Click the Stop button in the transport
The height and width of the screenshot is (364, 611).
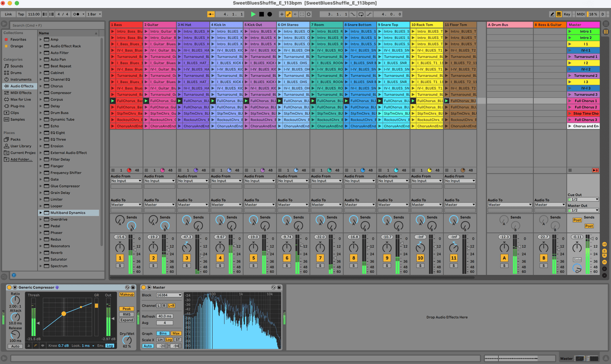pyautogui.click(x=261, y=14)
